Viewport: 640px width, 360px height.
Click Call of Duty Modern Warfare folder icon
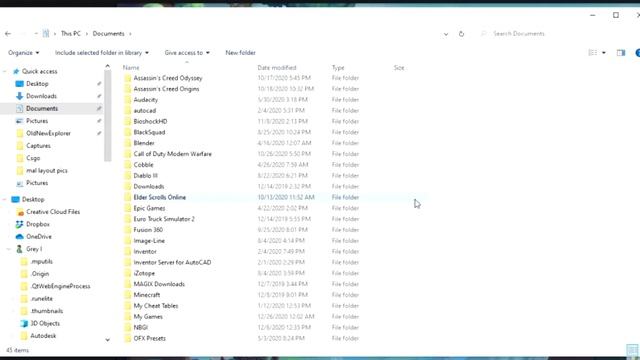pyautogui.click(x=128, y=154)
